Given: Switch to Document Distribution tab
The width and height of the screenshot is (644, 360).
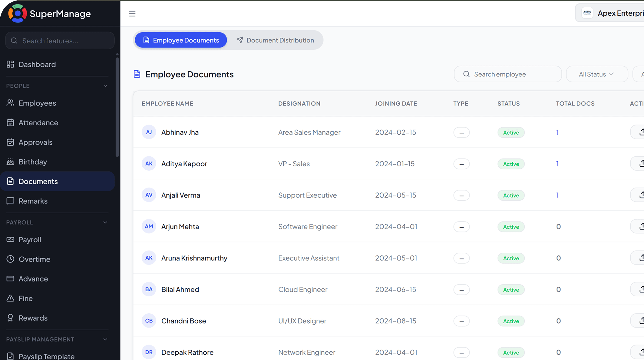Looking at the screenshot, I should 275,40.
